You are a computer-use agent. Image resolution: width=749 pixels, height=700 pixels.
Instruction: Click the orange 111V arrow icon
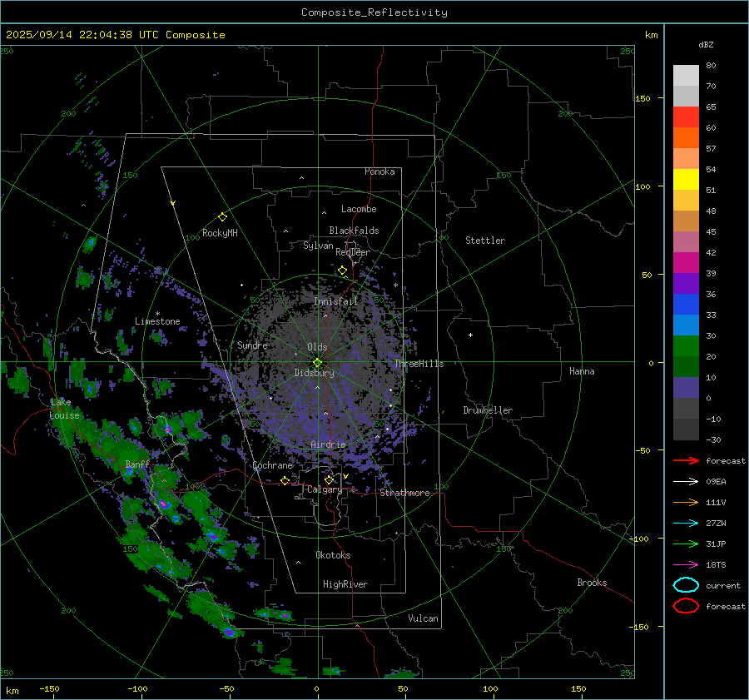pos(686,502)
